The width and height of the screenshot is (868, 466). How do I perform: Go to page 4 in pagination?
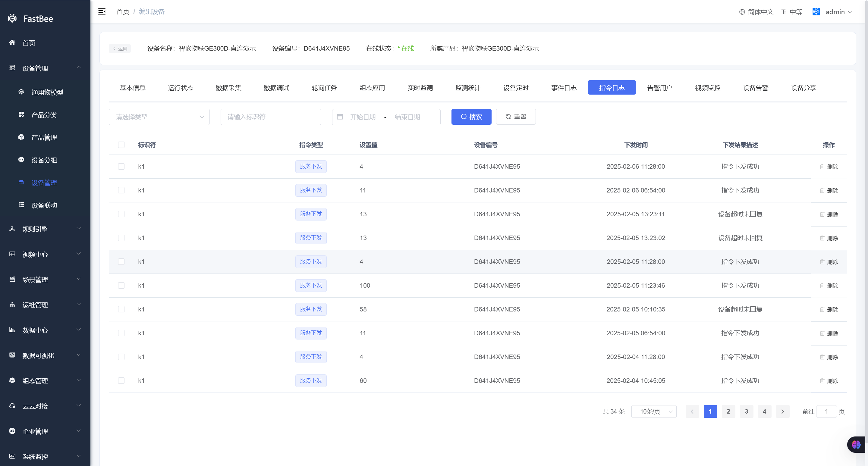pos(765,411)
